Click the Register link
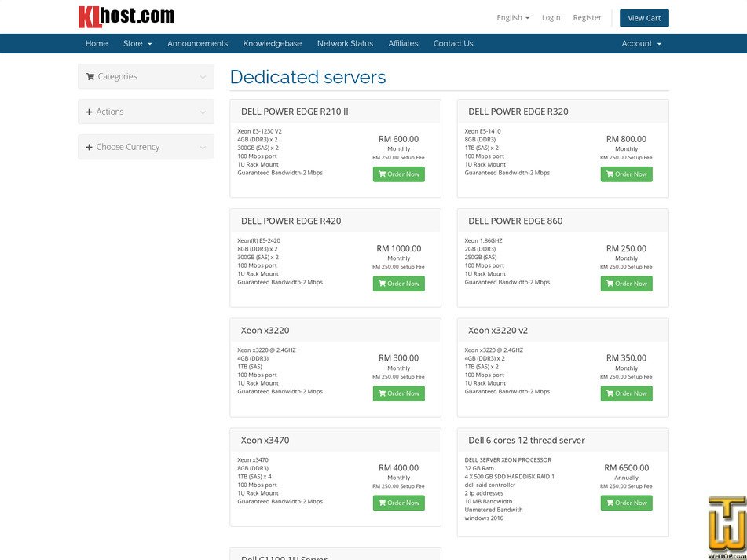747x560 pixels. [587, 17]
